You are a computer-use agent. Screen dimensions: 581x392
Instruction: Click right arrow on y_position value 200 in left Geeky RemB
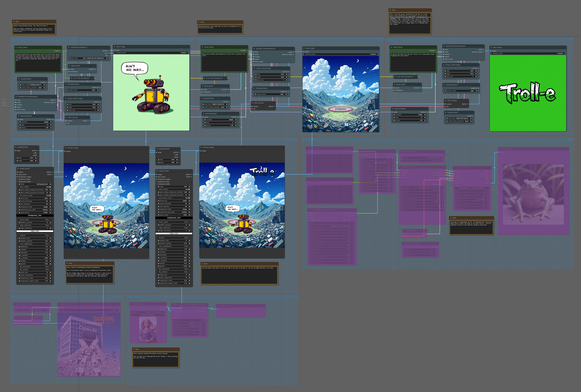tap(50, 258)
